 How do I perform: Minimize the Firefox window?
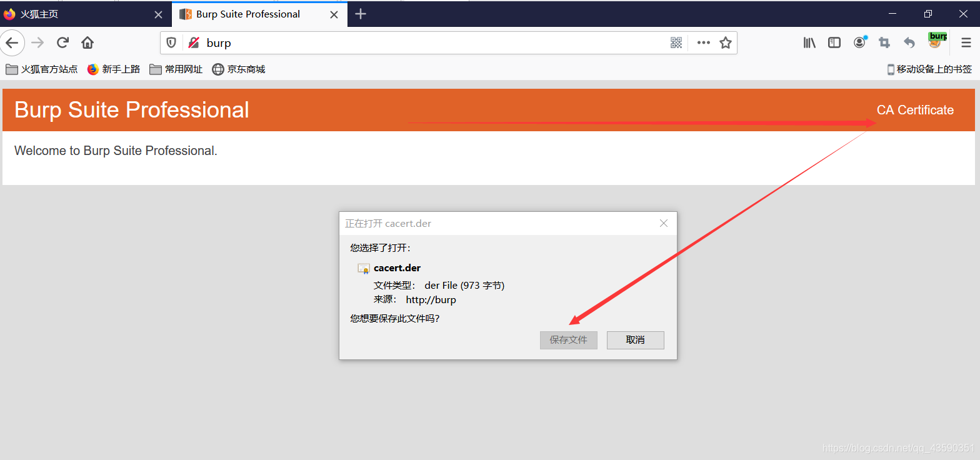tap(892, 14)
